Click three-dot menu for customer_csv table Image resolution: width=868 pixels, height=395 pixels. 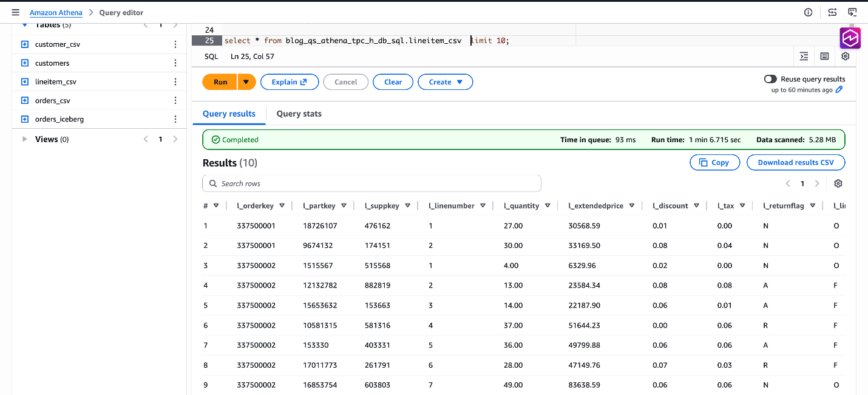point(175,44)
